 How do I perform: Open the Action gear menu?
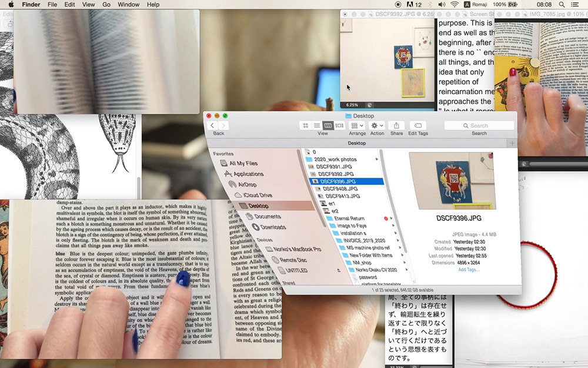coord(377,125)
